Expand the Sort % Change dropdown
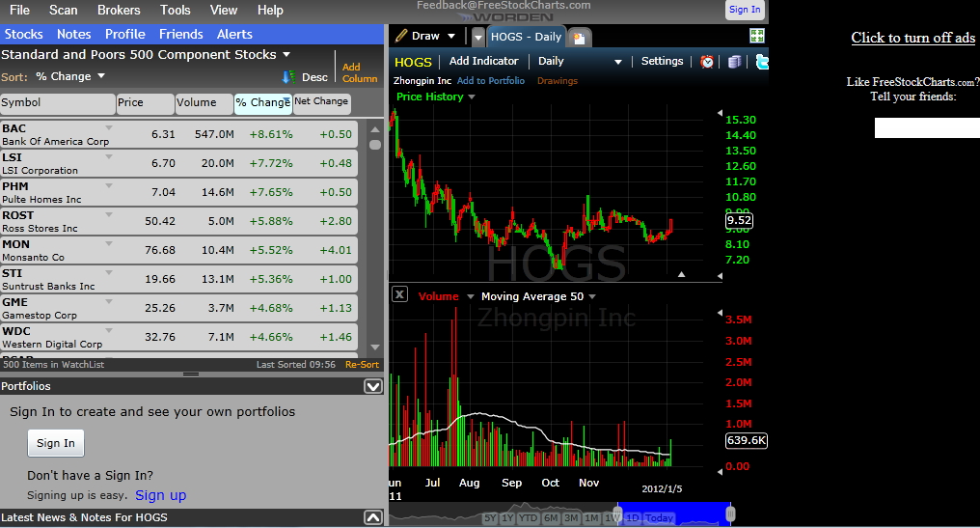 [x=101, y=76]
